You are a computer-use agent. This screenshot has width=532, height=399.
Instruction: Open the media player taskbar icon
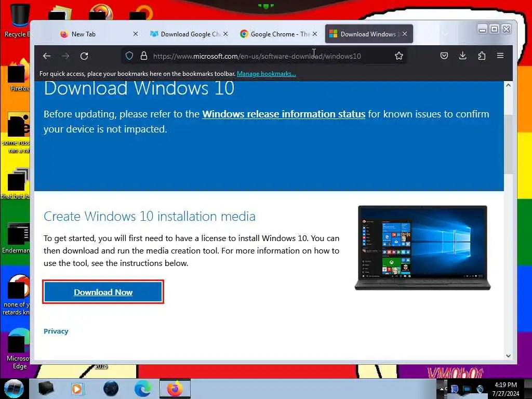pyautogui.click(x=77, y=389)
